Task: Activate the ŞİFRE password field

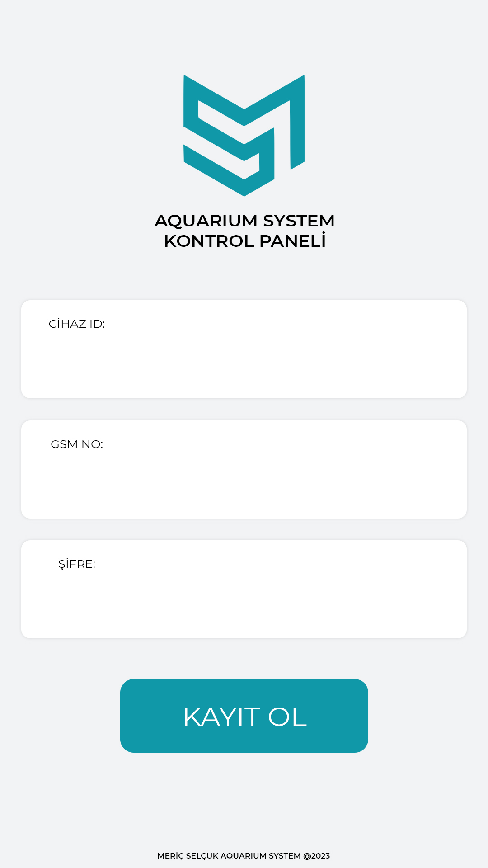Action: click(244, 589)
